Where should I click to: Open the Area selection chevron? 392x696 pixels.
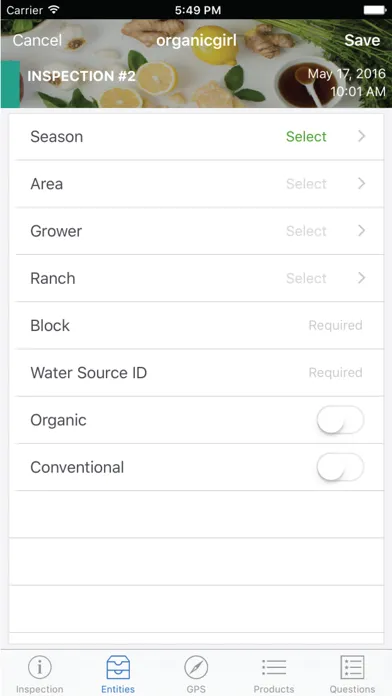362,183
